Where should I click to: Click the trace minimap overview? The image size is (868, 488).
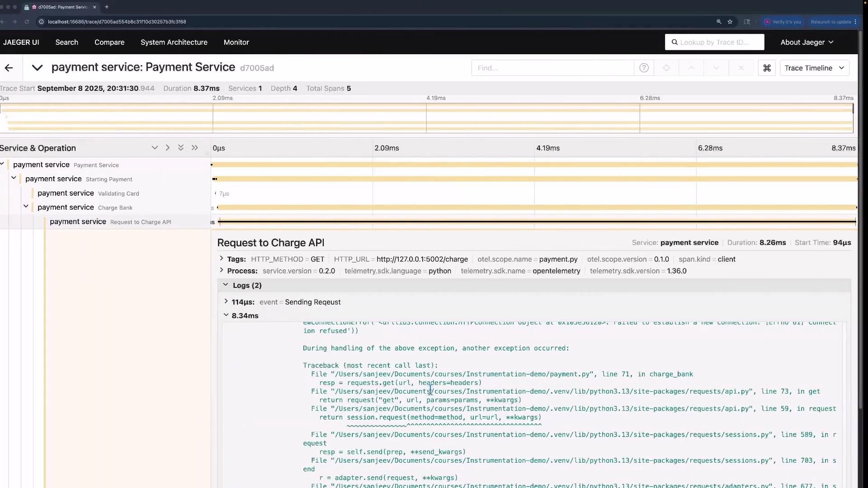427,118
